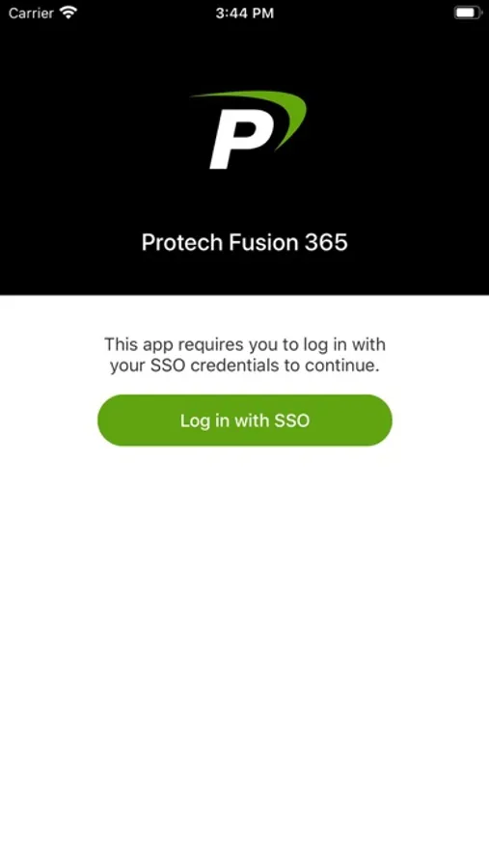Click the rounded right end of the green button
The height and width of the screenshot is (868, 489).
(x=379, y=420)
